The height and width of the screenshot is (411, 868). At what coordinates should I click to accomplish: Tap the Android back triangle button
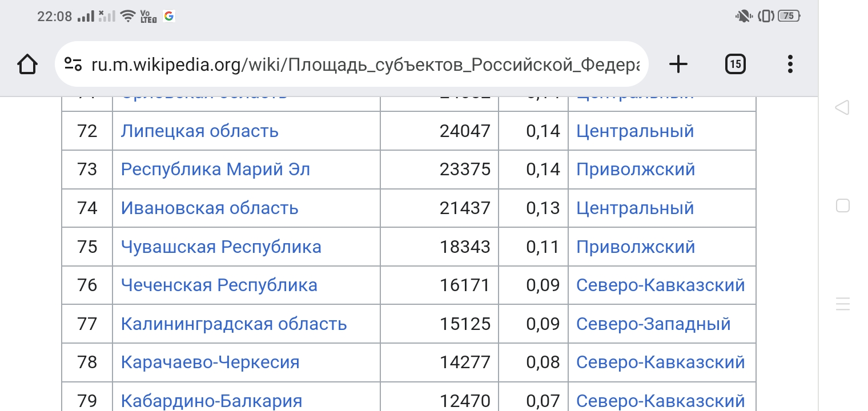point(842,107)
